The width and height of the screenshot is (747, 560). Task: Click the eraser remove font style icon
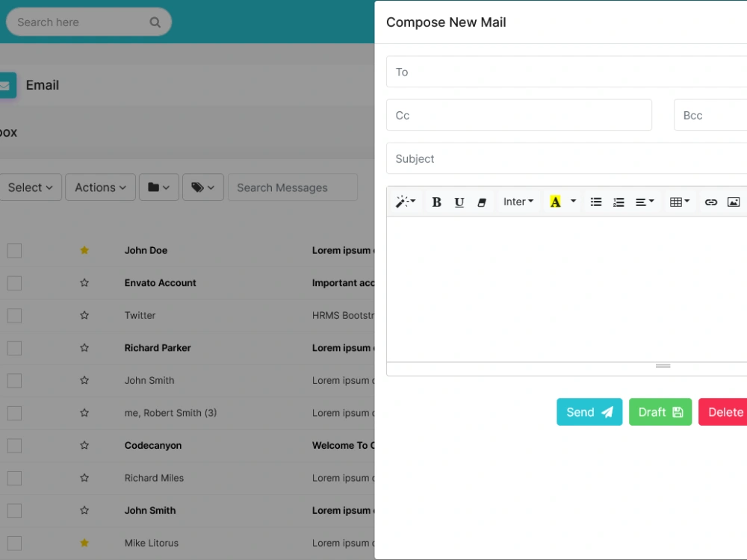[x=482, y=202]
